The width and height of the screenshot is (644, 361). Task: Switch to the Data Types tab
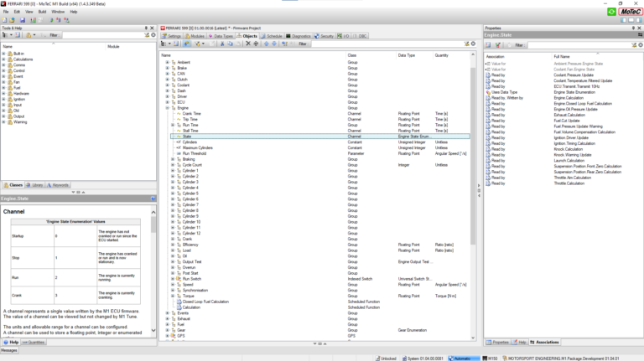221,36
